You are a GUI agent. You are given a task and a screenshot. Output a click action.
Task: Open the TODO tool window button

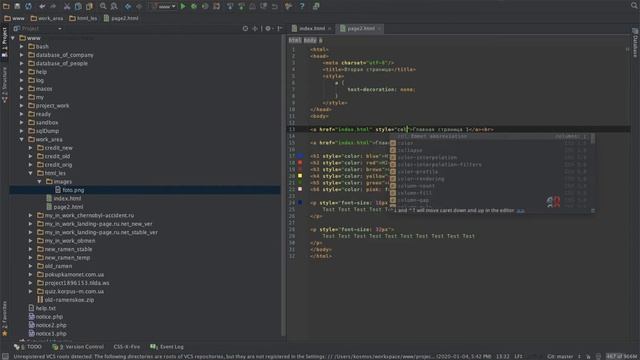[x=28, y=347]
